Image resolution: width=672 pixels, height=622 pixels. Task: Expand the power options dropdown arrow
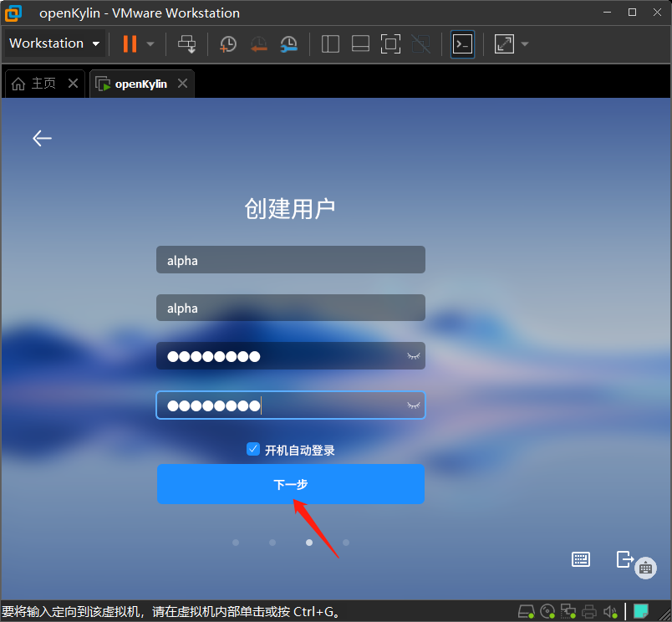150,43
